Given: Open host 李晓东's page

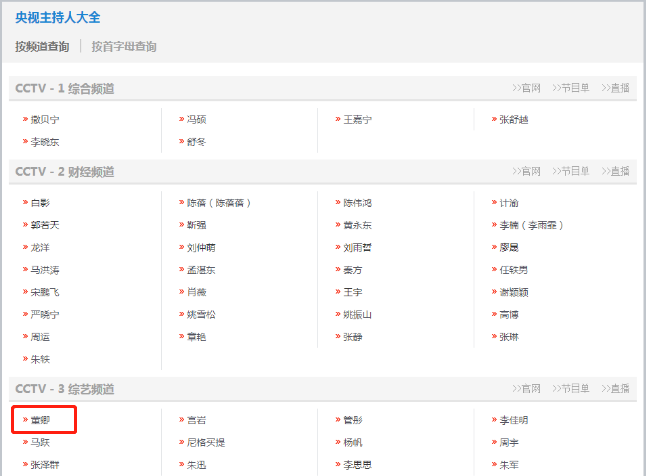Looking at the screenshot, I should [45, 142].
